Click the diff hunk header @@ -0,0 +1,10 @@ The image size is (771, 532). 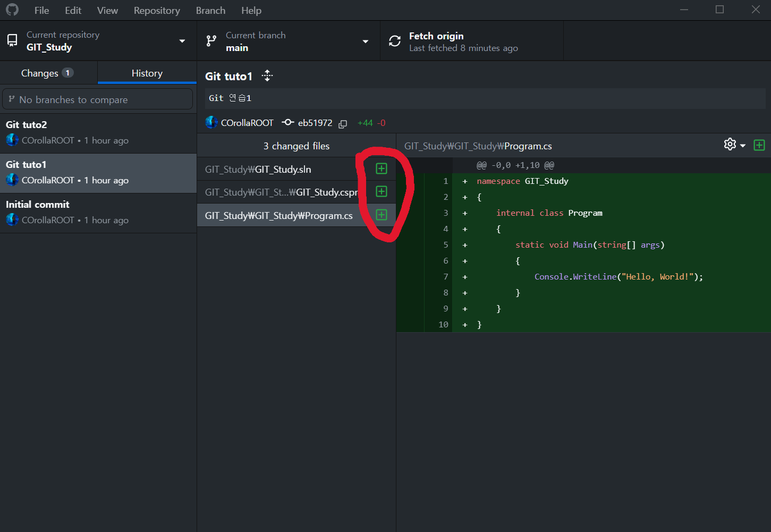(515, 165)
